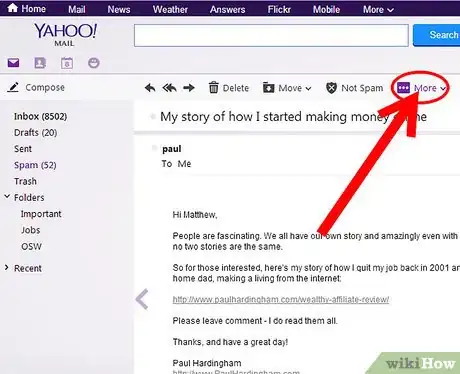Click the email subject line
460x374 pixels.
[293, 117]
